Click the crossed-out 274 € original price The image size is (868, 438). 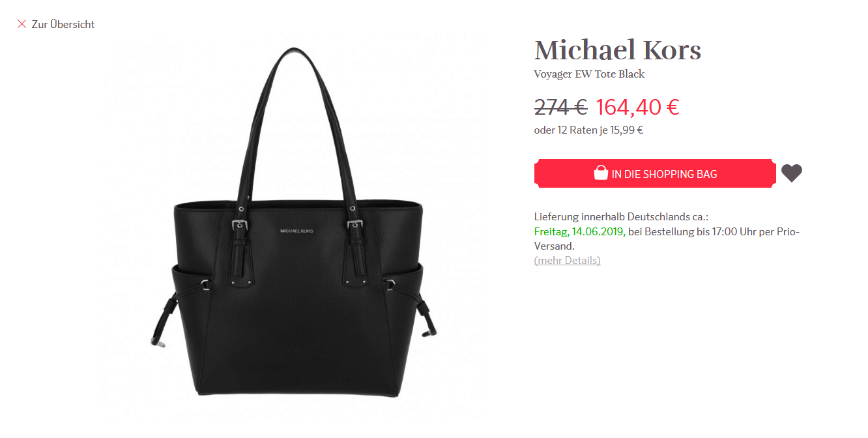pos(560,106)
